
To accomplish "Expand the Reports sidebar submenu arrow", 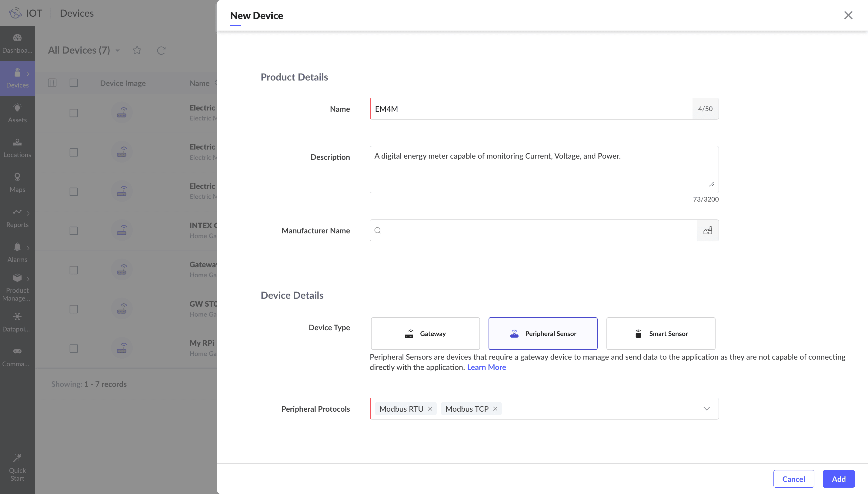I will pyautogui.click(x=28, y=213).
